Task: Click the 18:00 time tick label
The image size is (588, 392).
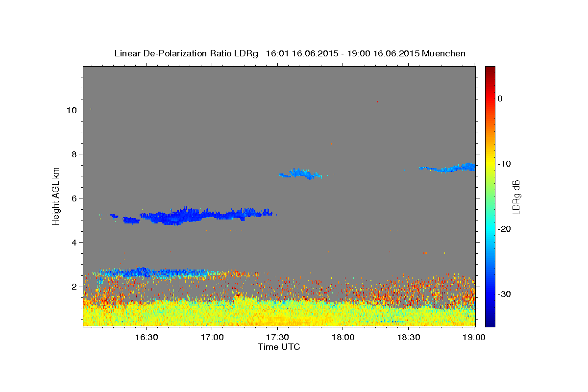Action: click(x=343, y=337)
